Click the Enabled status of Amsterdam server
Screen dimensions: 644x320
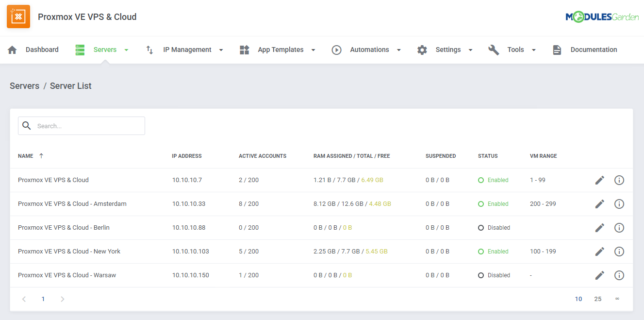(x=493, y=204)
